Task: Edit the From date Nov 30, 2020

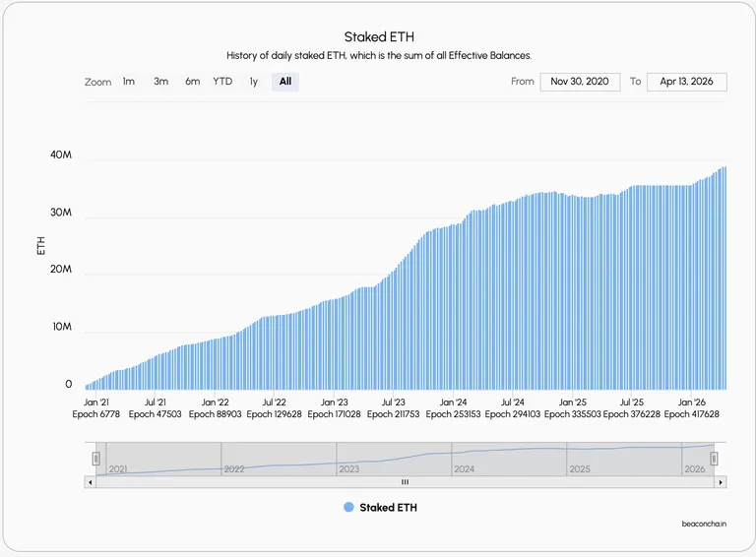Action: pos(580,82)
